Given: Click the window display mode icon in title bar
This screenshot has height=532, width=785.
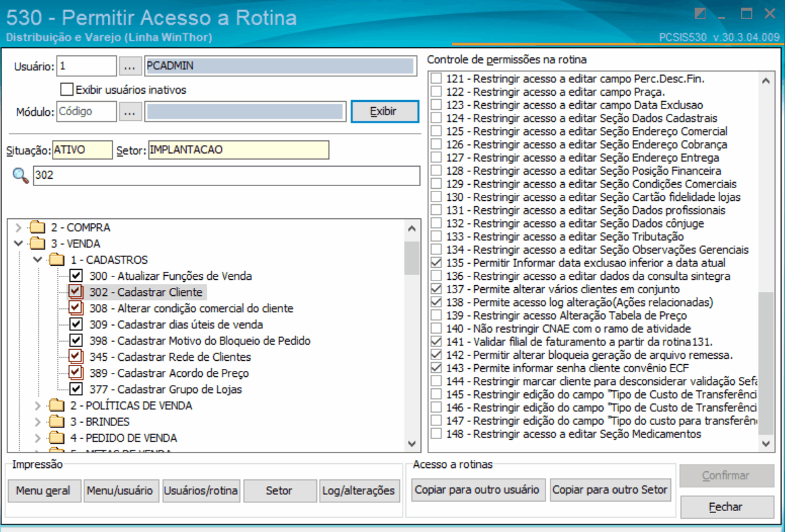Looking at the screenshot, I should (700, 14).
